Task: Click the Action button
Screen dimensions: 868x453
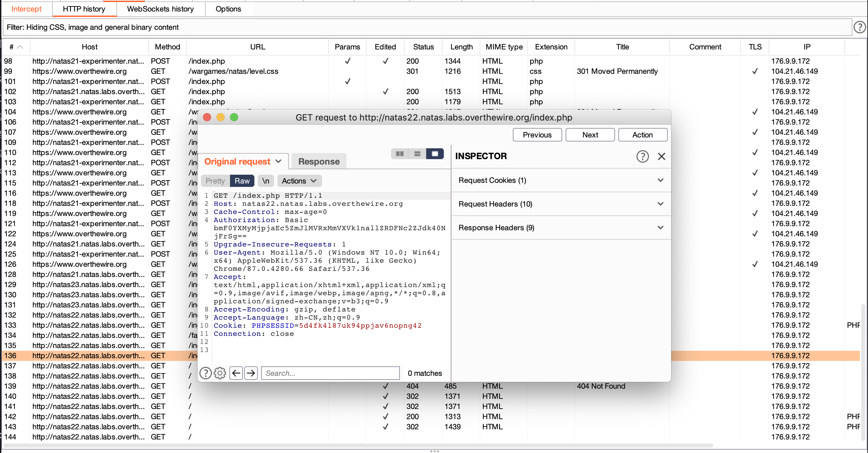Action: pyautogui.click(x=642, y=135)
